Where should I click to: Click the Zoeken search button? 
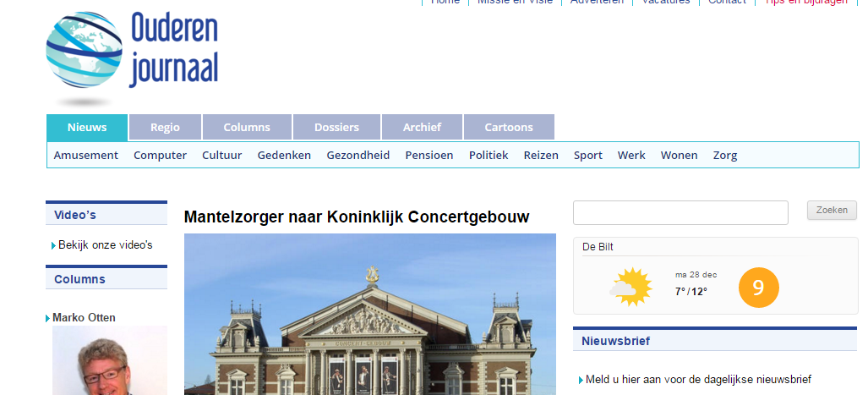coord(832,211)
